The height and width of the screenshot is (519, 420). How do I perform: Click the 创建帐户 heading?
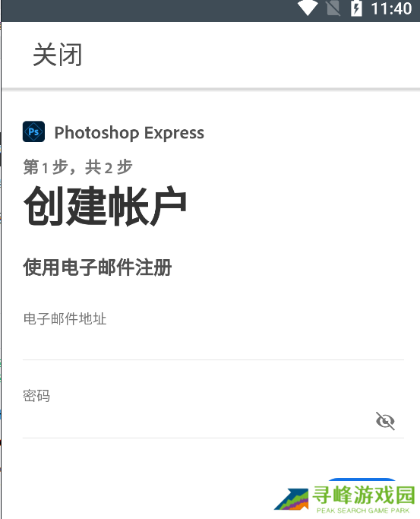click(x=106, y=206)
